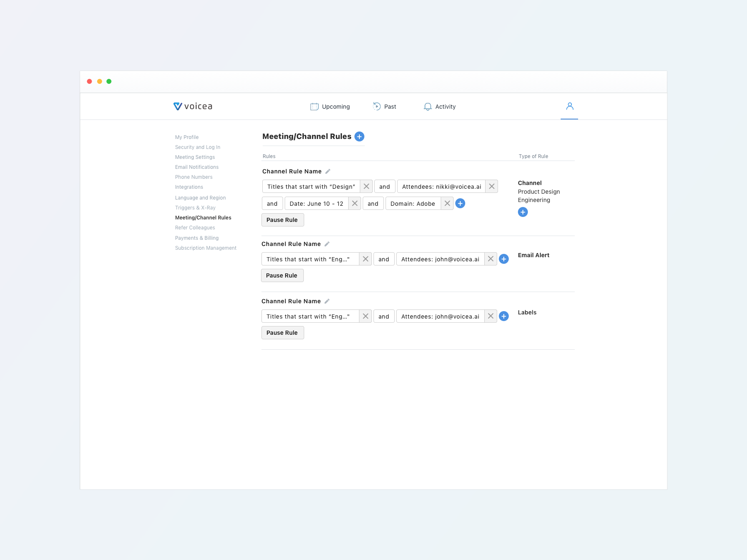Remove the Titles that start with "Design" condition
The image size is (747, 560).
(366, 187)
